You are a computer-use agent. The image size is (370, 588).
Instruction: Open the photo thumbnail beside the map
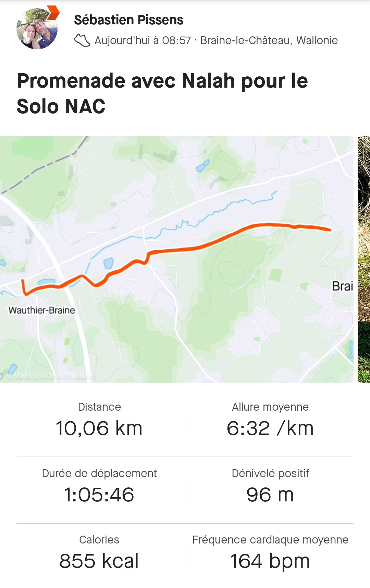pyautogui.click(x=364, y=259)
